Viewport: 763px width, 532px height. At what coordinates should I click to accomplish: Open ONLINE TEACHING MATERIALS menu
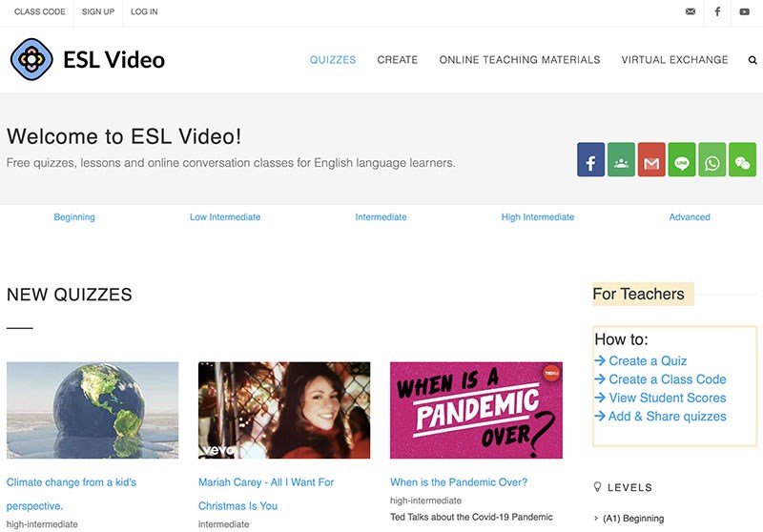520,60
